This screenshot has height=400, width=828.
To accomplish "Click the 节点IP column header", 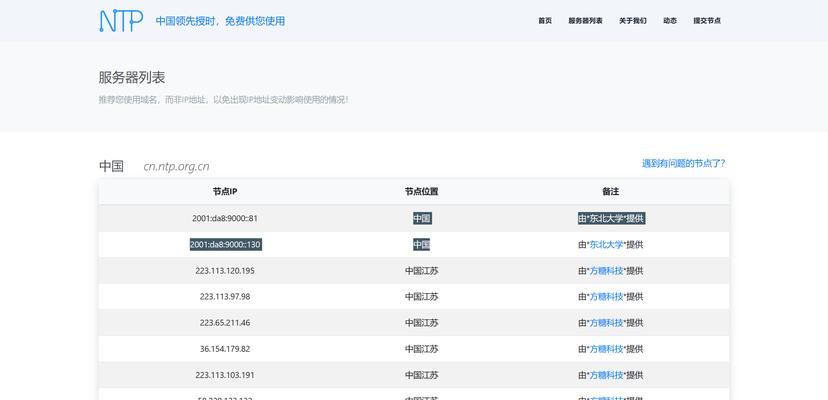I will click(225, 192).
